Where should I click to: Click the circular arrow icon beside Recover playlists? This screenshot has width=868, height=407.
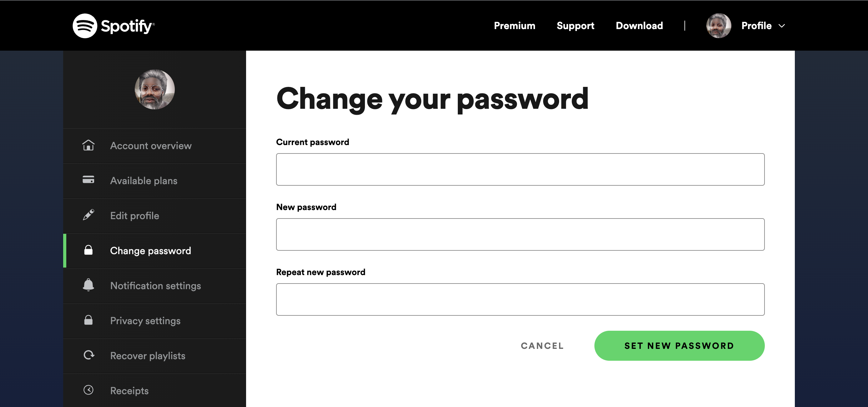[89, 355]
